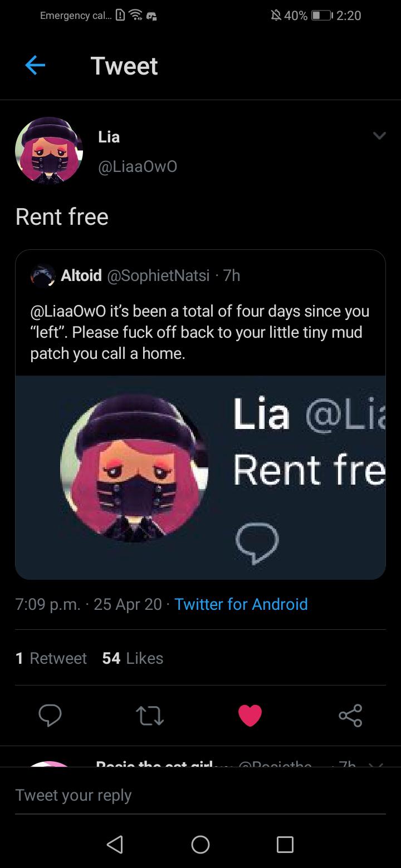Tap Altoid's avatar in the quoted tweet
401x868 pixels.
[x=43, y=275]
